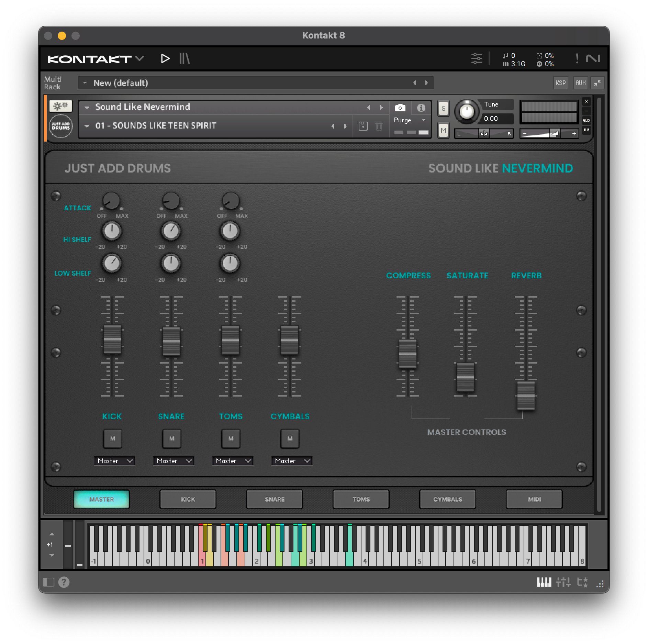Open the Cymbals output routing dropdown

point(292,461)
